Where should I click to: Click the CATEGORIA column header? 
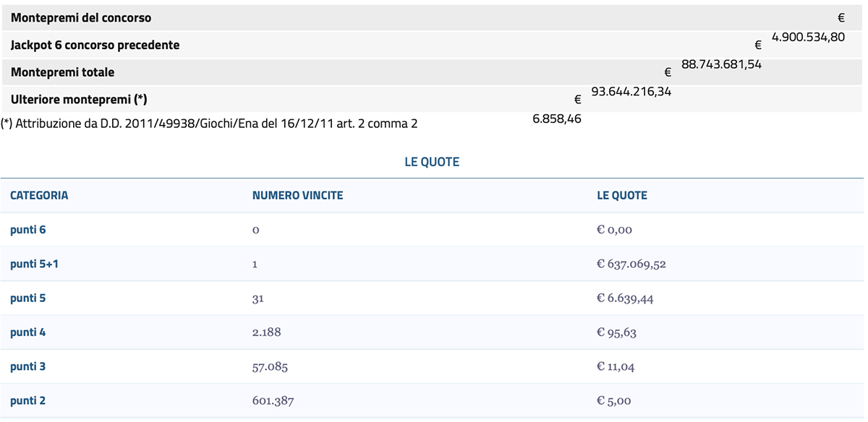click(x=39, y=195)
